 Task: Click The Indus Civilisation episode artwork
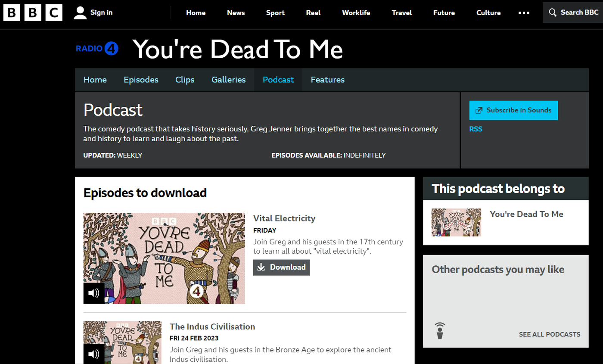point(122,342)
